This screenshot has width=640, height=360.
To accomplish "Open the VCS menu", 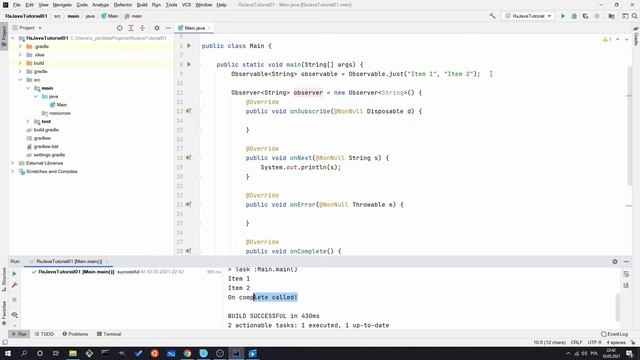I will [x=186, y=5].
